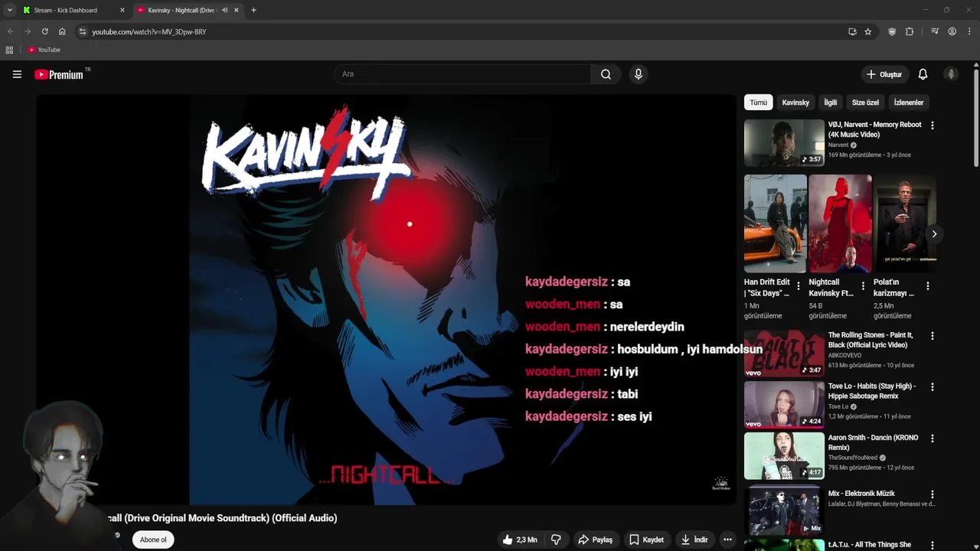
Task: Open options for Han Drift Edit short
Action: tap(799, 285)
